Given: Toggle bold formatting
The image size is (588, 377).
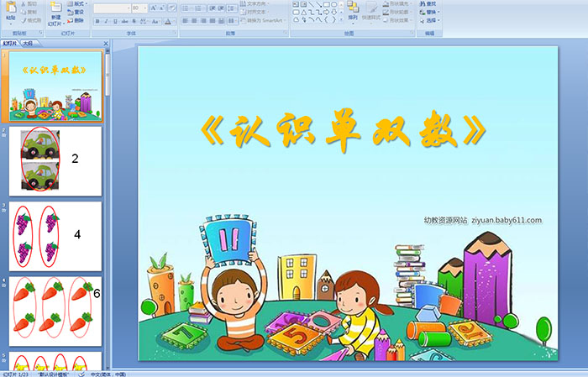Looking at the screenshot, I should point(97,21).
